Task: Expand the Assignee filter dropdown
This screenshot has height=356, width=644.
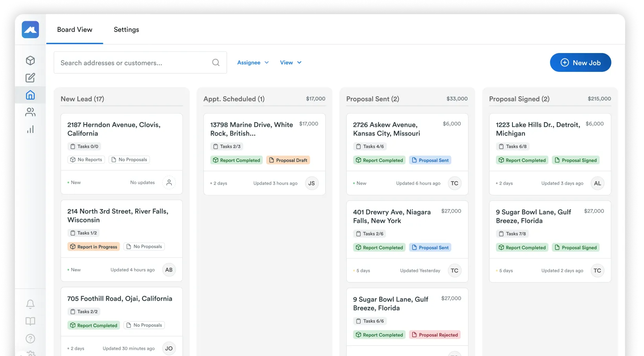Action: pyautogui.click(x=253, y=62)
